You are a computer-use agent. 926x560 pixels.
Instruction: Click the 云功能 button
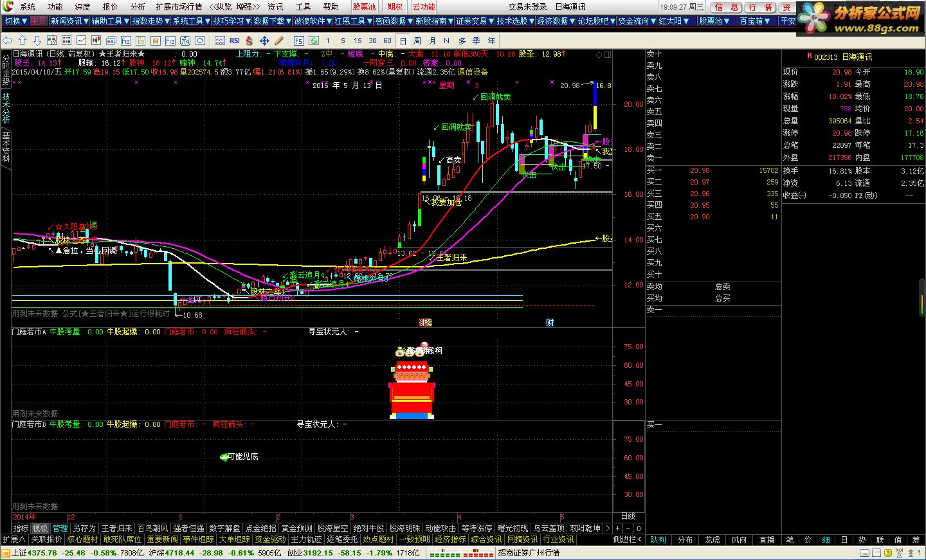pyautogui.click(x=424, y=6)
